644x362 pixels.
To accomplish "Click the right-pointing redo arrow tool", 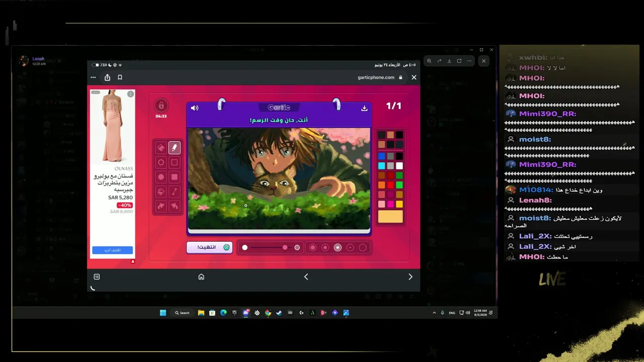I will coord(161,206).
